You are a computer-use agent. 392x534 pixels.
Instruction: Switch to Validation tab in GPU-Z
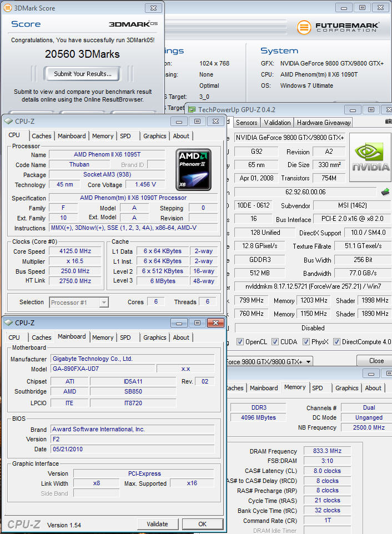[x=277, y=123]
